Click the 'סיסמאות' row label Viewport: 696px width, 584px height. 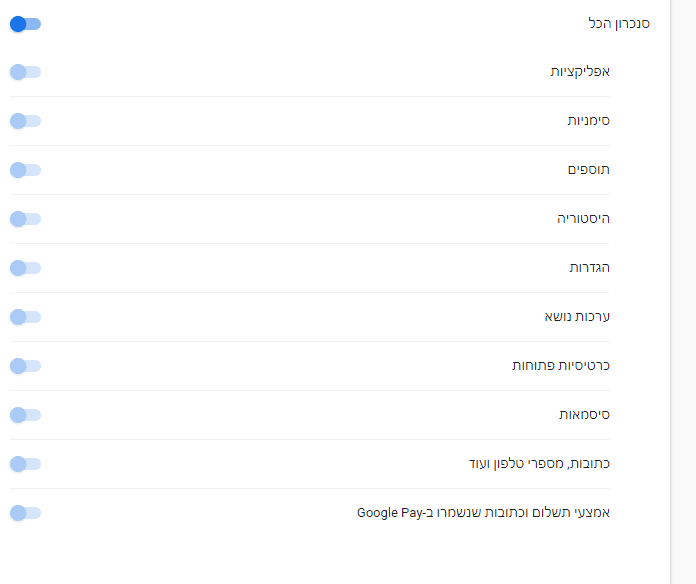click(x=584, y=415)
